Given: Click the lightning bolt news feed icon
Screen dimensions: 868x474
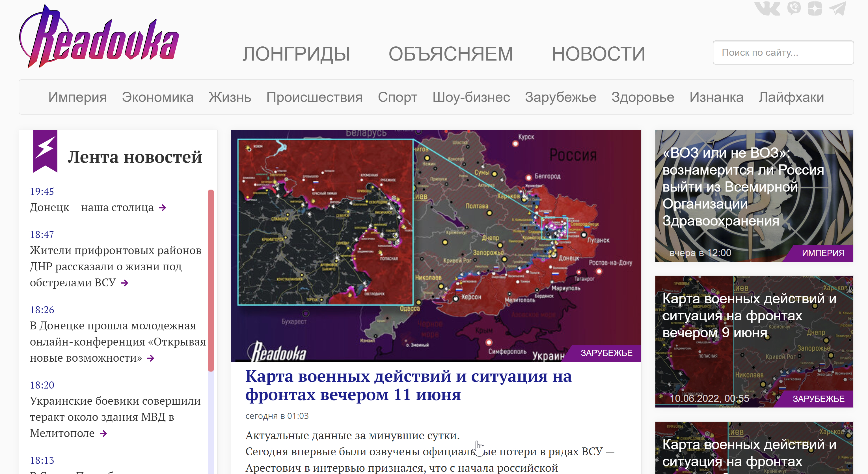Looking at the screenshot, I should coord(45,151).
